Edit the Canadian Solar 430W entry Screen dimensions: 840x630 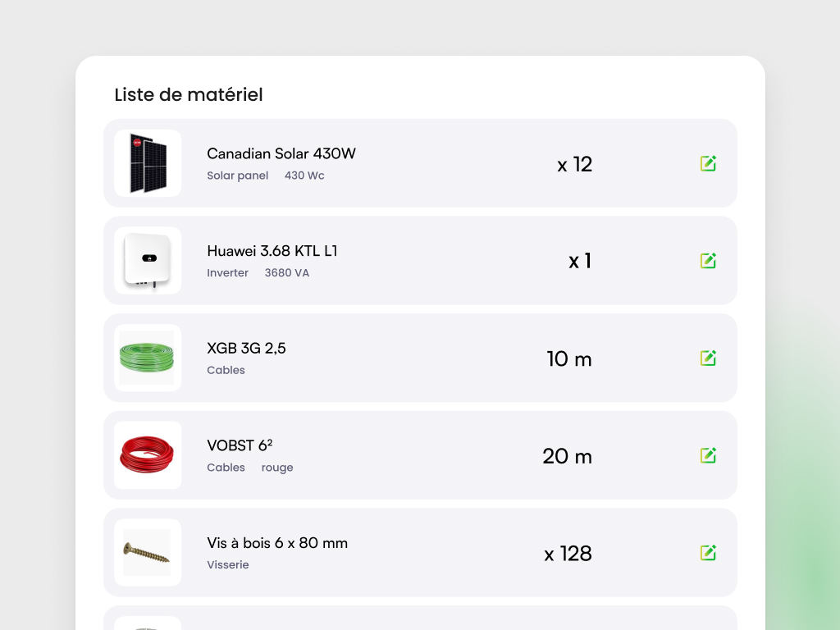click(x=709, y=163)
